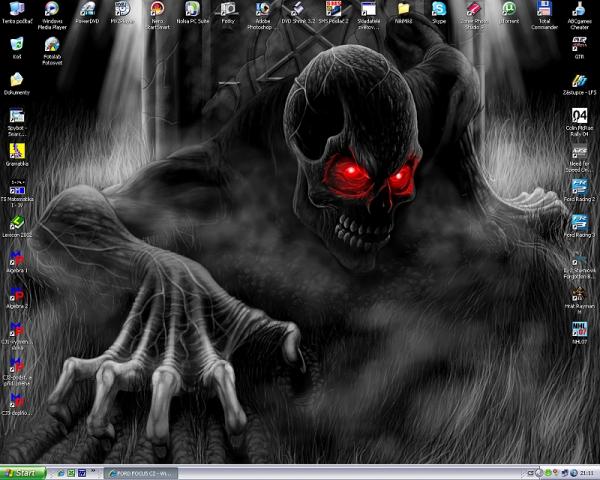Launch Total Commander from the desktop

point(543,10)
